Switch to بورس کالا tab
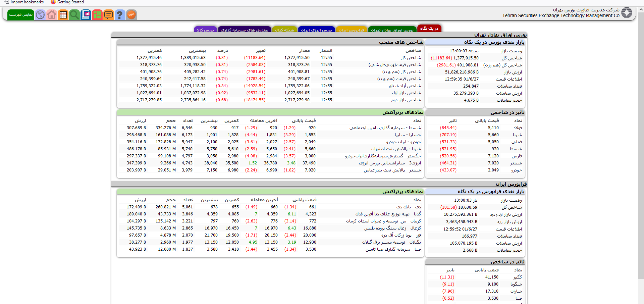 tap(205, 30)
